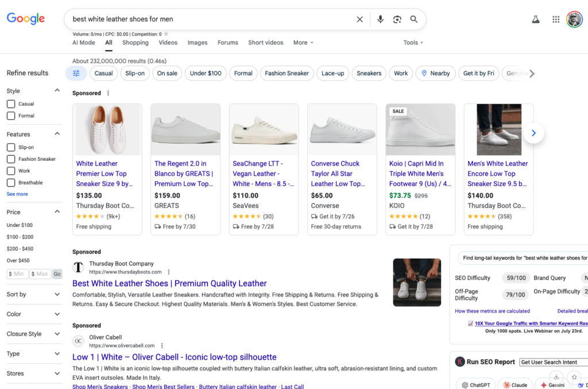Open three-dot menu beside thursdayboots.com URL
The width and height of the screenshot is (588, 389).
pos(169,272)
